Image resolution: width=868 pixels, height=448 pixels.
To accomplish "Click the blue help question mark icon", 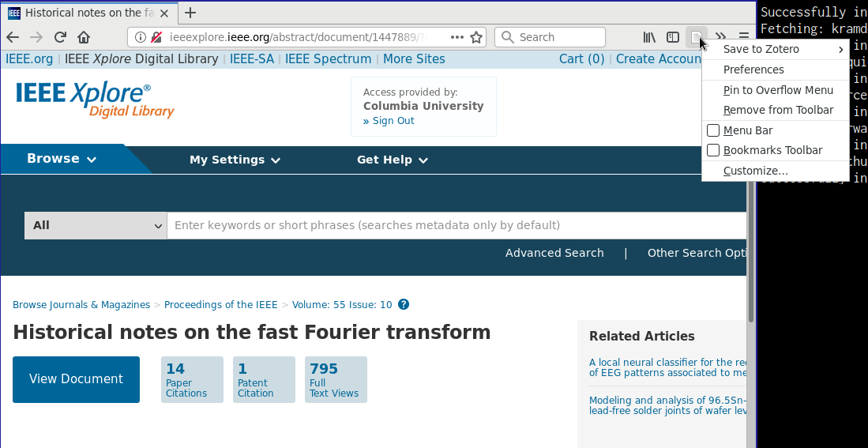I will click(x=404, y=305).
